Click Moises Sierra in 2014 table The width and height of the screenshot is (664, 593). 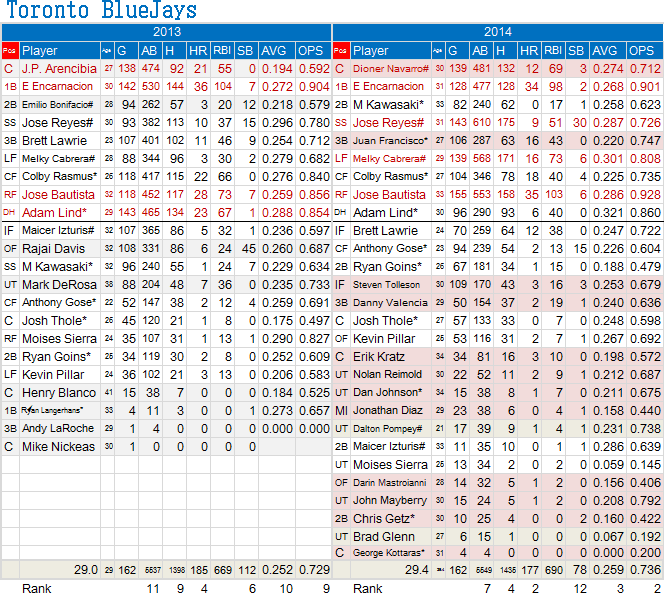point(390,465)
